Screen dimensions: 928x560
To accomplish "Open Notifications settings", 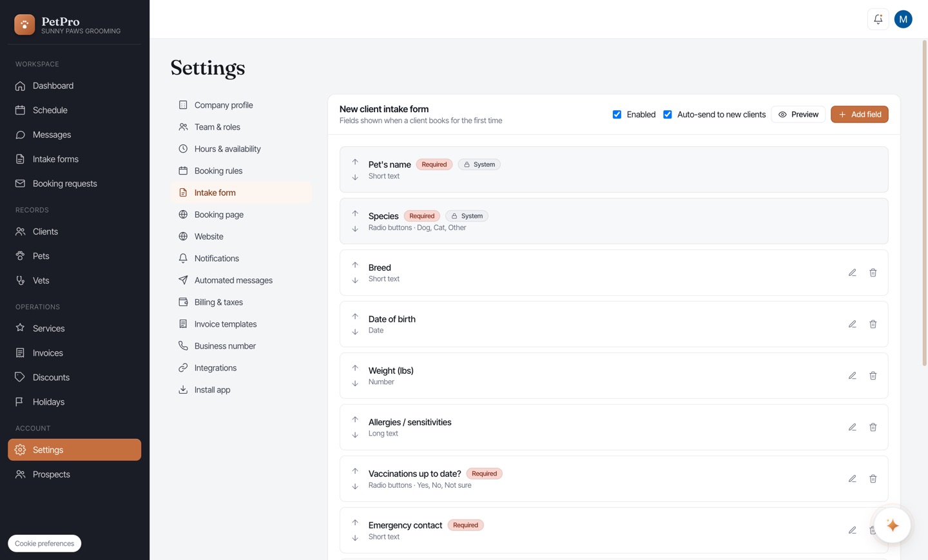I will pos(241,258).
